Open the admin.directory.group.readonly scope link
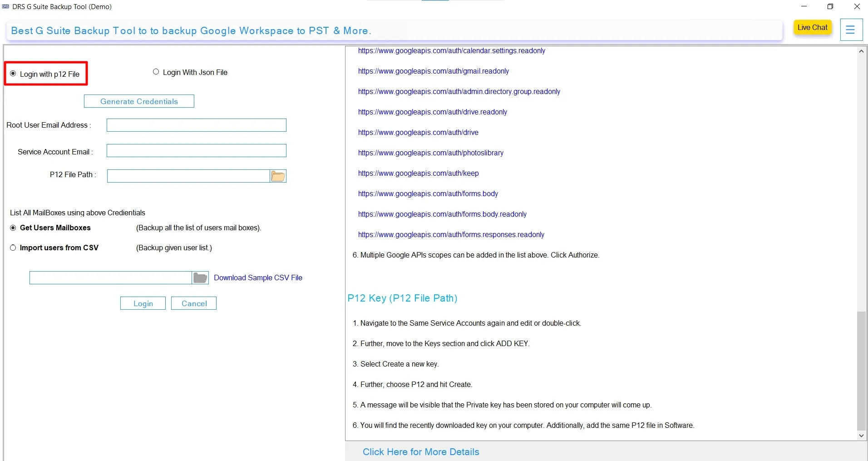The image size is (868, 461). tap(459, 92)
